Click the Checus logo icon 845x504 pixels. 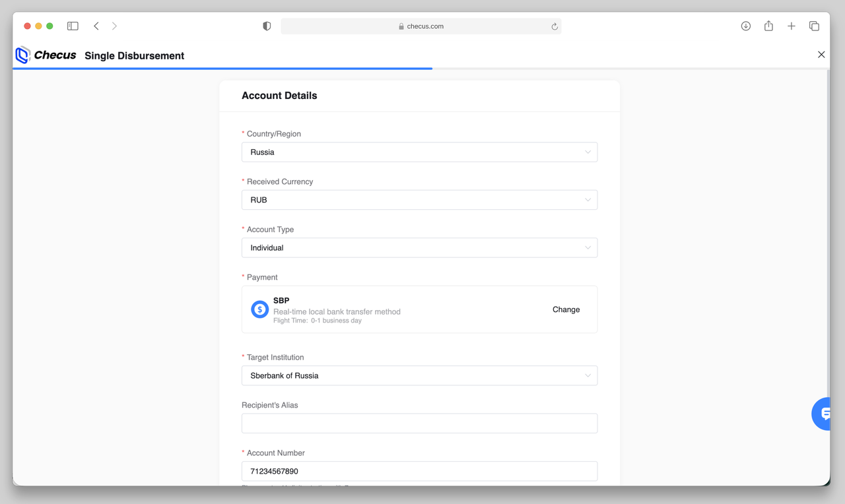[x=23, y=55]
